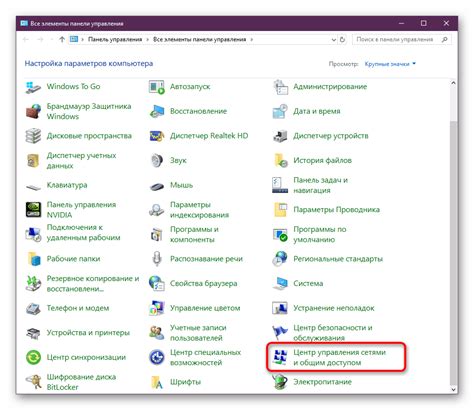Image resolution: width=474 pixels, height=410 pixels.
Task: Click the Центр управления сетями network icon
Action: (280, 357)
